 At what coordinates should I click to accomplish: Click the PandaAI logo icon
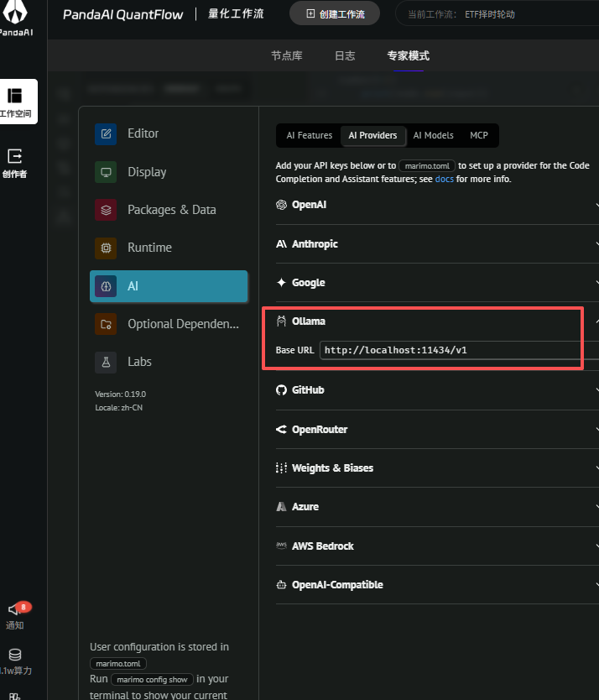point(15,12)
